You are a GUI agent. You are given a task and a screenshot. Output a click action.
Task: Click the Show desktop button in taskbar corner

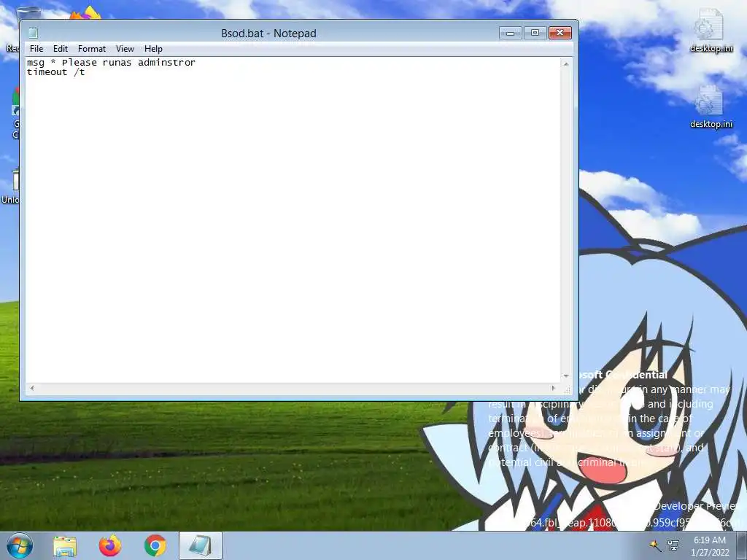click(742, 546)
